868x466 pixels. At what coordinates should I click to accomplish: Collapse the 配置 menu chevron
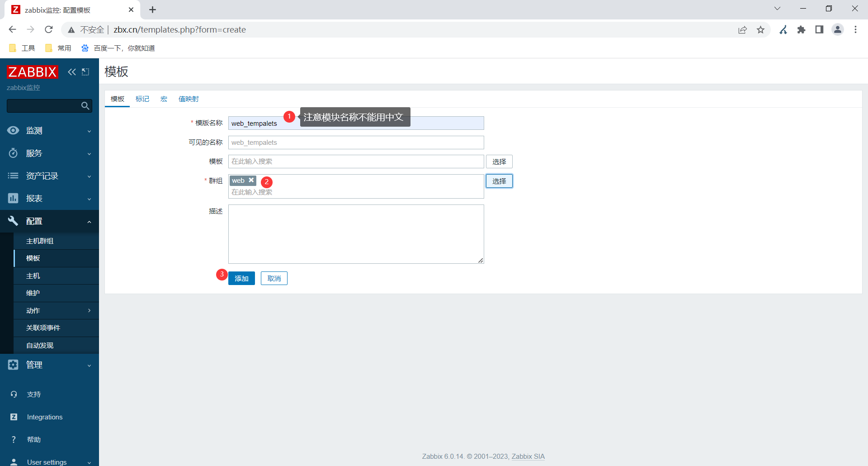point(89,222)
